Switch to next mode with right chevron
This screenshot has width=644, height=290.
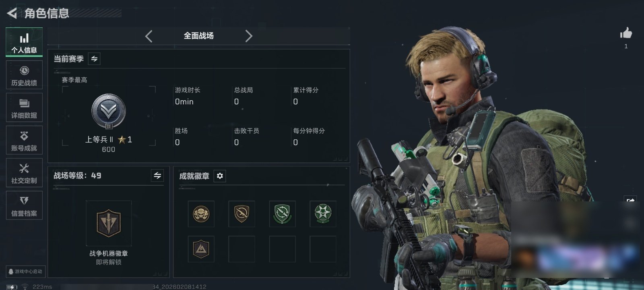coord(249,36)
